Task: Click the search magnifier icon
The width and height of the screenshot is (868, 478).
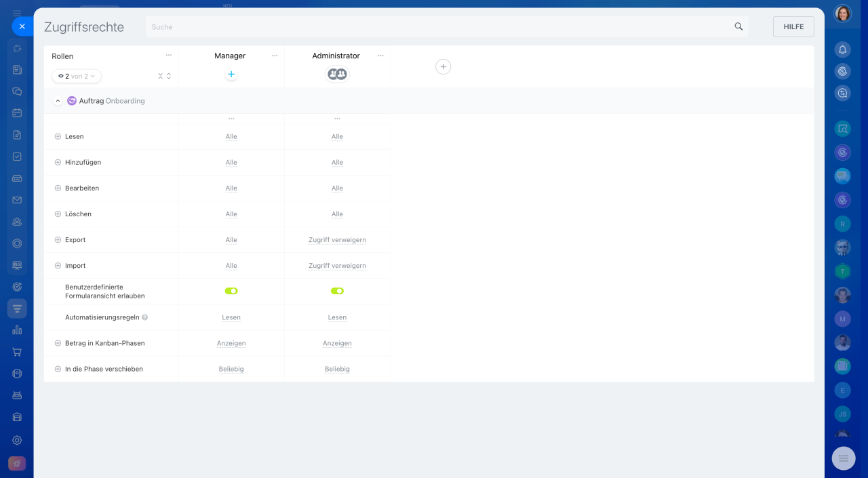Action: (x=738, y=26)
